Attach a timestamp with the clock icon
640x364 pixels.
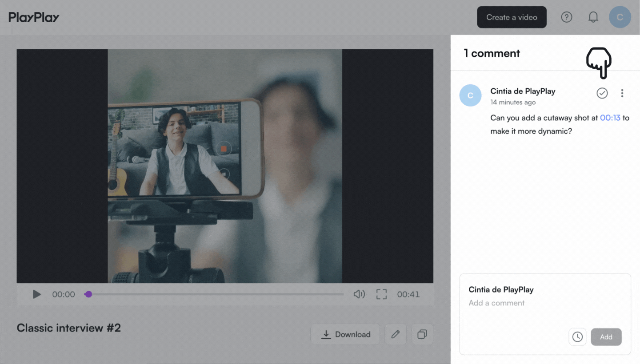coord(577,337)
